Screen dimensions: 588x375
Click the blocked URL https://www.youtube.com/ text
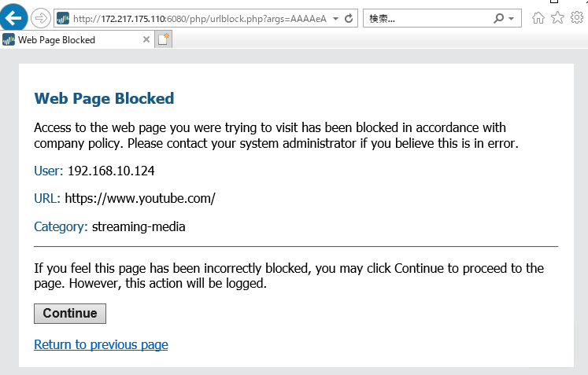140,199
